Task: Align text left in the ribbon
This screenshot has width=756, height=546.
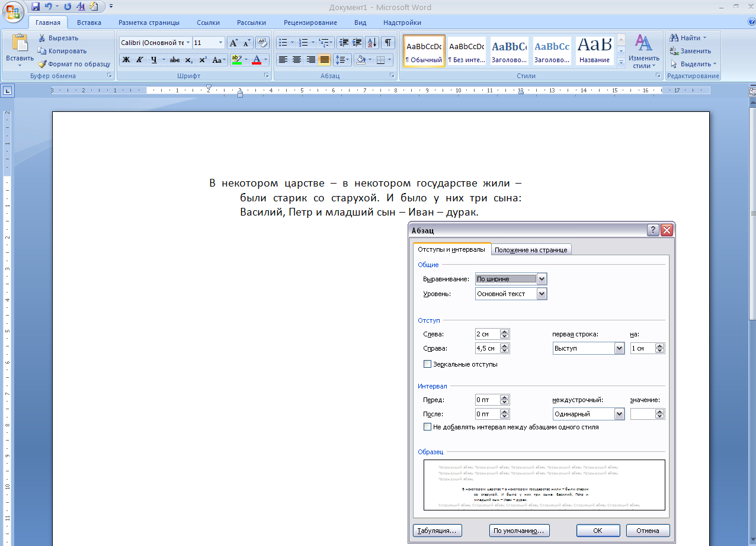Action: pyautogui.click(x=283, y=60)
